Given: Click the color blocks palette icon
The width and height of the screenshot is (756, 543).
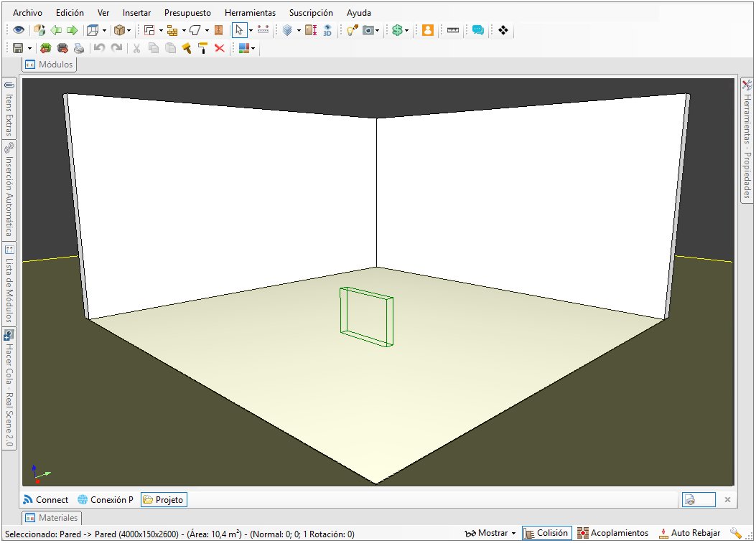Looking at the screenshot, I should pyautogui.click(x=244, y=48).
